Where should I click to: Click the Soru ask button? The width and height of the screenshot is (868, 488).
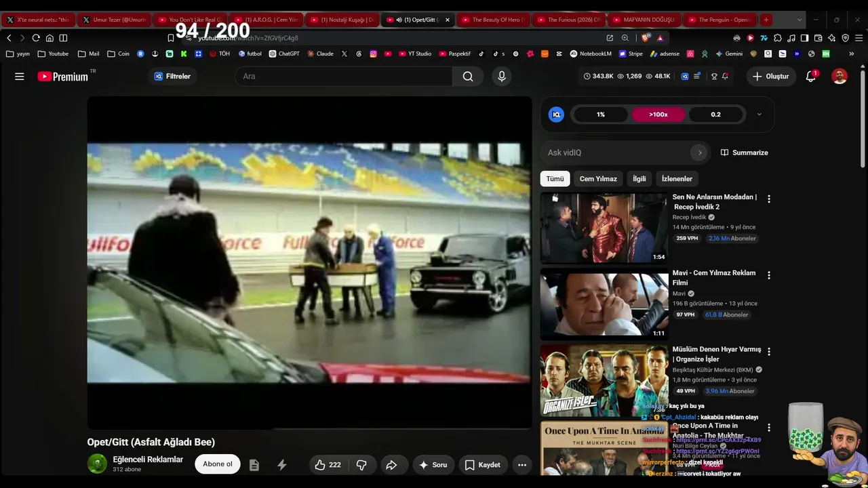pyautogui.click(x=433, y=465)
